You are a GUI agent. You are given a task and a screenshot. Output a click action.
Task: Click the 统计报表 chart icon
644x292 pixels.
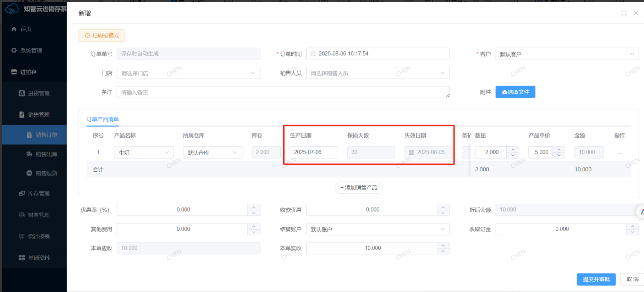point(22,236)
